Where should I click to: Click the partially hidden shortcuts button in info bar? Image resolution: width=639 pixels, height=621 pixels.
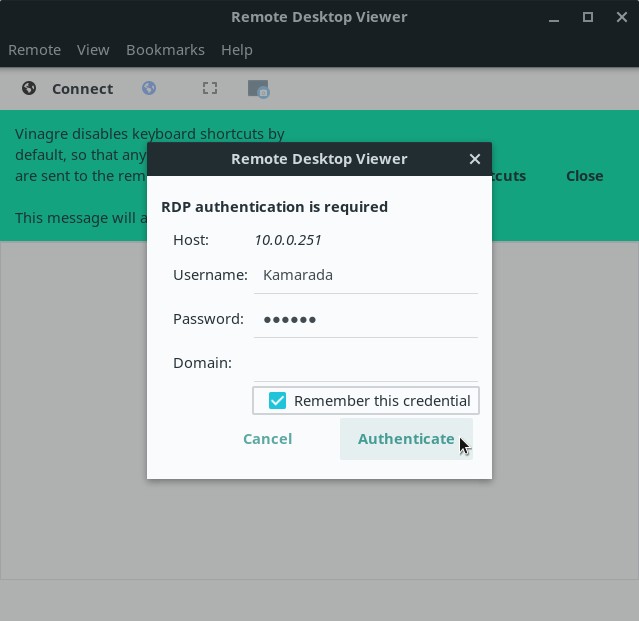[510, 175]
